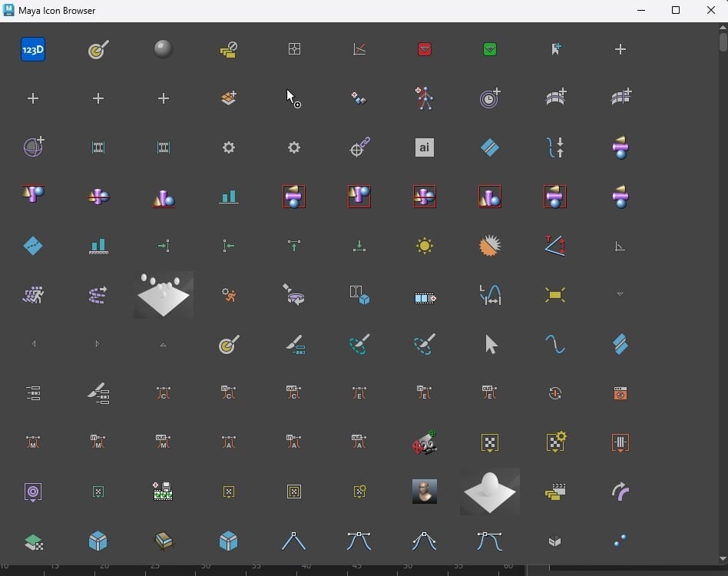The height and width of the screenshot is (576, 728).
Task: Select the clapperboard with green checkers icon
Action: (x=163, y=491)
